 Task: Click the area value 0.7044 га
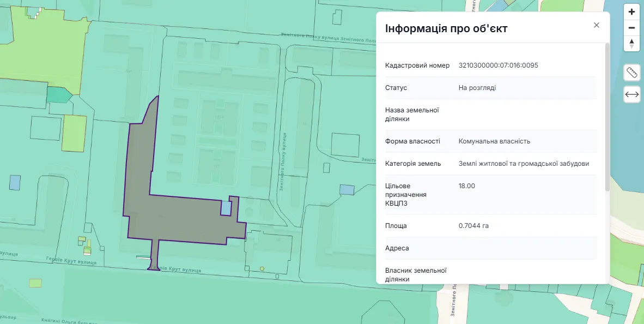click(x=473, y=226)
